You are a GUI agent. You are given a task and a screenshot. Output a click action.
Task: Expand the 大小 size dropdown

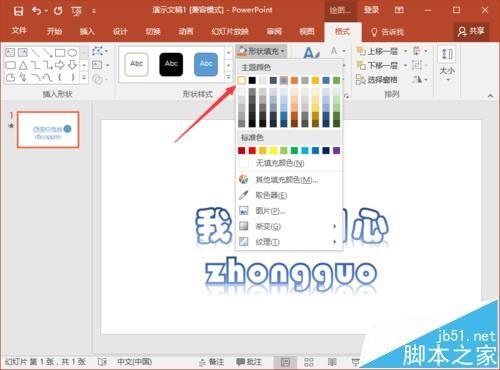[x=447, y=65]
